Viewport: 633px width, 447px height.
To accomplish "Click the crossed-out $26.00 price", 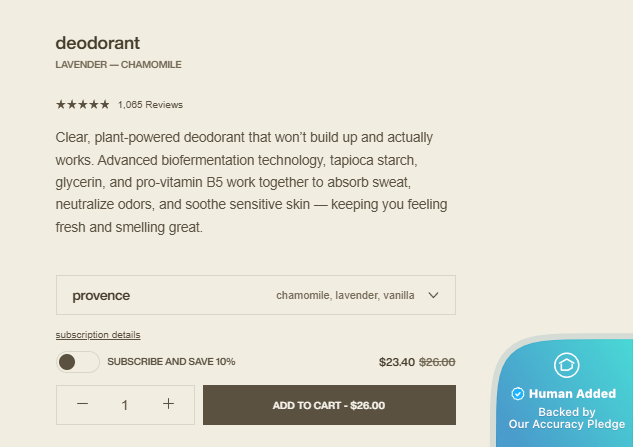I will 436,362.
